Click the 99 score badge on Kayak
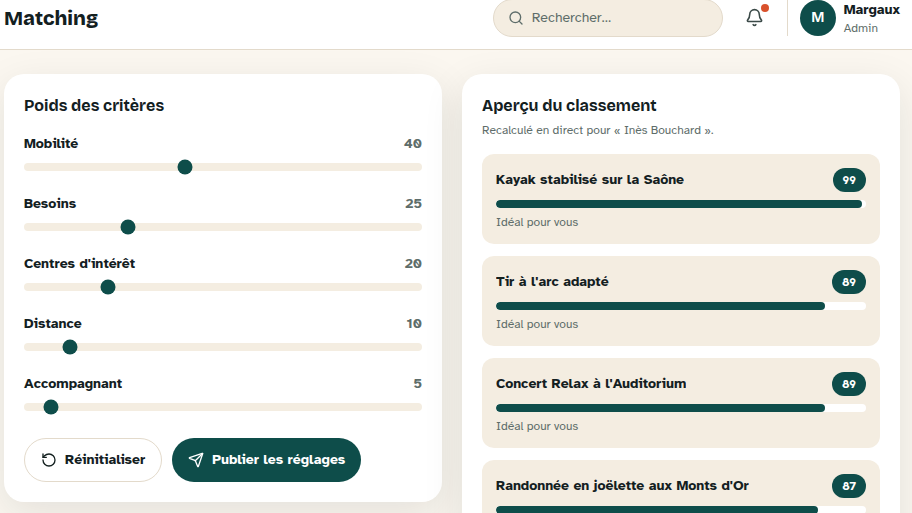The height and width of the screenshot is (513, 912). [x=849, y=180]
